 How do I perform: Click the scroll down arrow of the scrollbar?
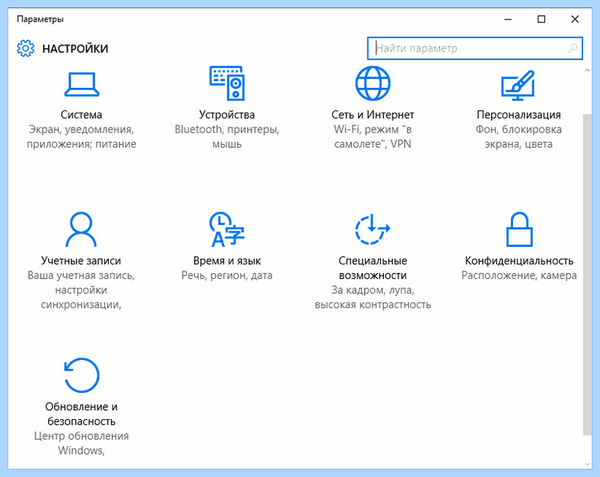point(587,464)
